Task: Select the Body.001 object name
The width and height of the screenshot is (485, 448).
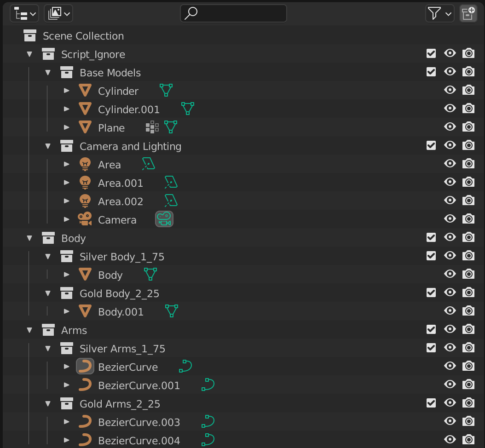Action: [121, 312]
